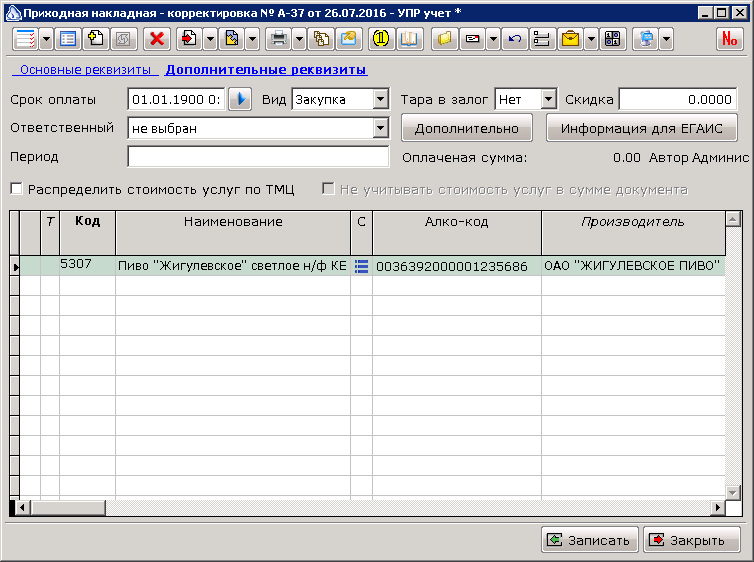
Task: Open the printer dropdown arrow
Action: [299, 39]
